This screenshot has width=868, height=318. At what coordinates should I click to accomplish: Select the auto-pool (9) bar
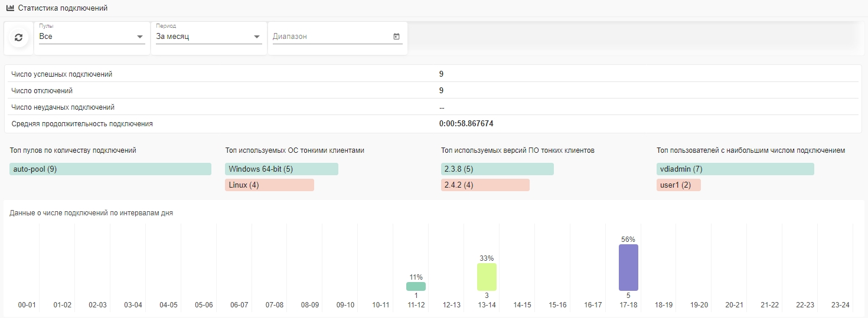(x=110, y=169)
